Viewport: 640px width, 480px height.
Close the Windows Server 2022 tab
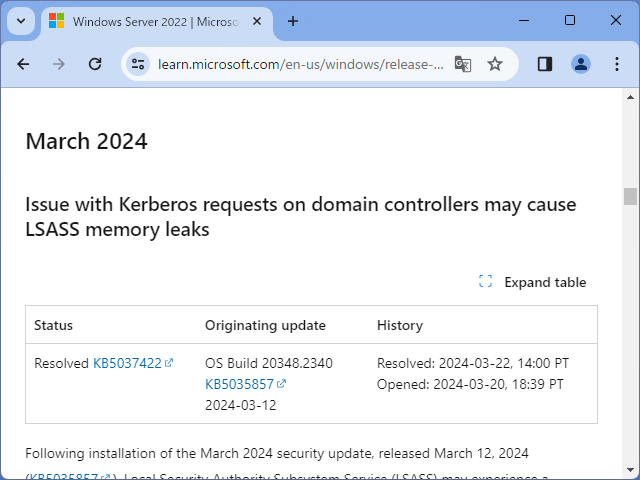(258, 21)
